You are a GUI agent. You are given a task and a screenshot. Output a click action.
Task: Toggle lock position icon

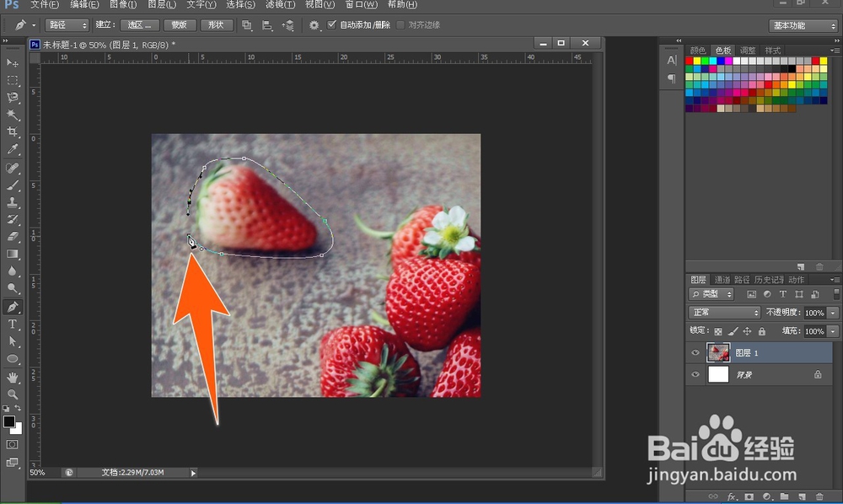pos(747,331)
